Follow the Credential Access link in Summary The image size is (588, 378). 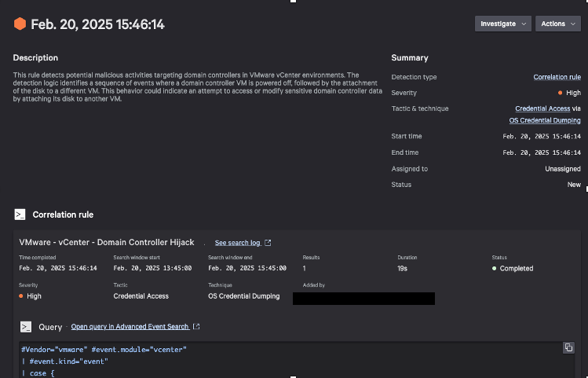542,108
